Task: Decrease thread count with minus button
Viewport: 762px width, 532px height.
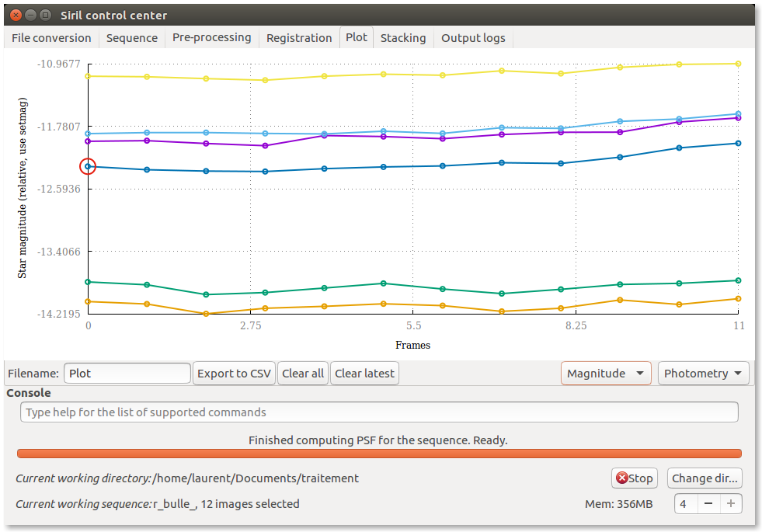Action: point(708,504)
